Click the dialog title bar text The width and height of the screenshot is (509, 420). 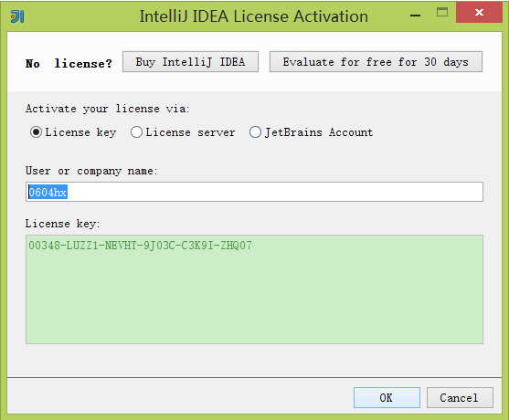[254, 16]
